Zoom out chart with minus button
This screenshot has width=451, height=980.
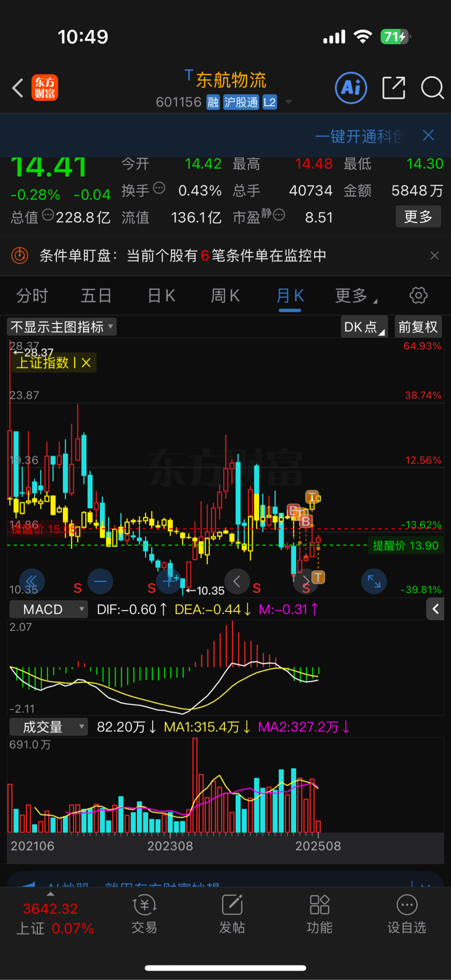pos(100,582)
